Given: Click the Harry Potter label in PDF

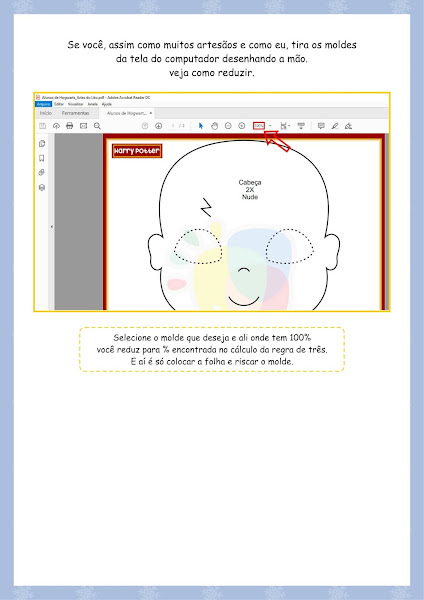Looking at the screenshot, I should 137,151.
